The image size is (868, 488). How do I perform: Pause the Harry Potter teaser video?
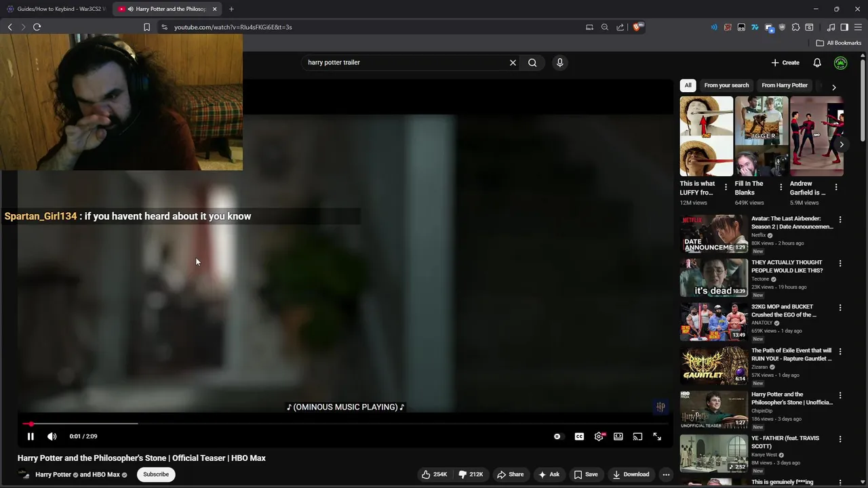[x=31, y=436]
